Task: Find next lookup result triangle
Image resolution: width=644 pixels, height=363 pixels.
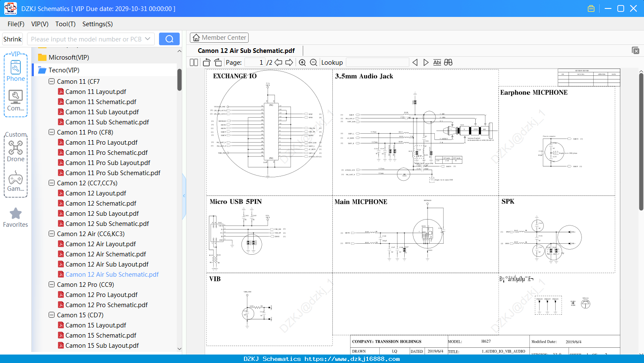Action: pos(426,62)
